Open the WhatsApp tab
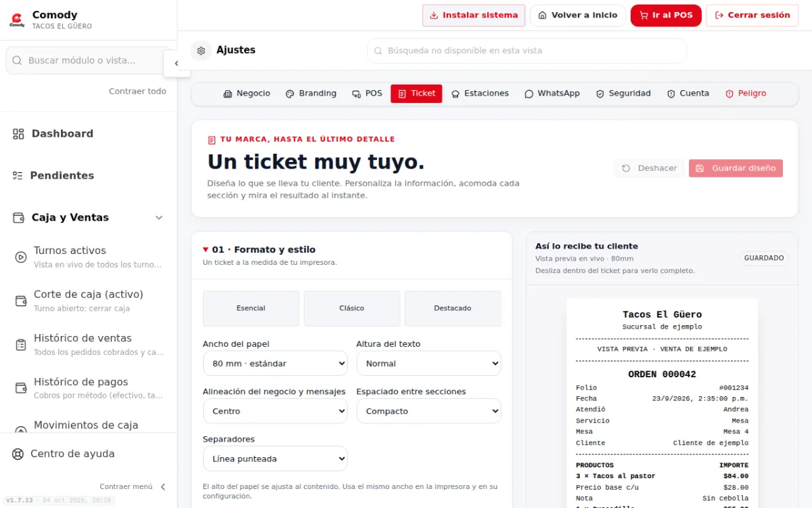This screenshot has width=812, height=508. [x=552, y=93]
